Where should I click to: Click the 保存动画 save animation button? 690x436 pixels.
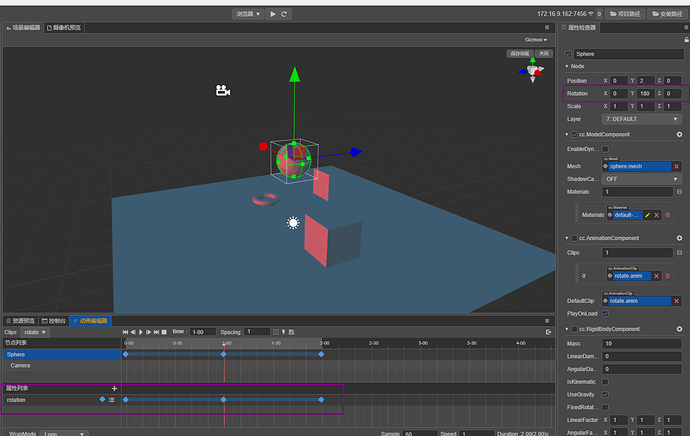[520, 54]
